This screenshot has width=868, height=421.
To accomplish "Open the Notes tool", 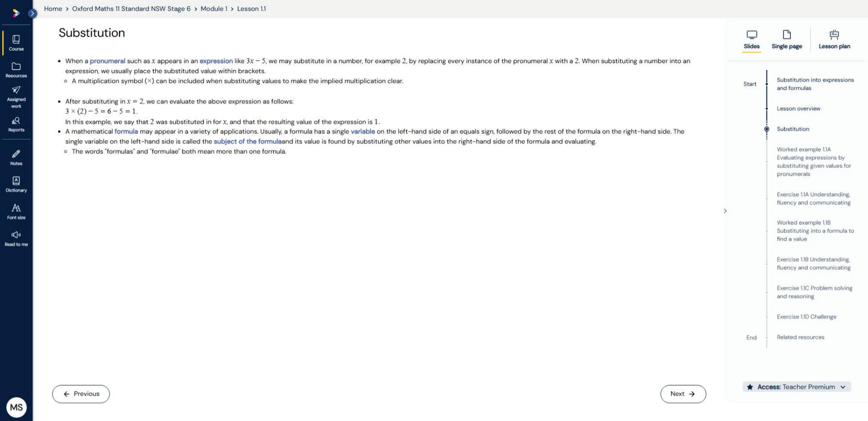I will 16,158.
